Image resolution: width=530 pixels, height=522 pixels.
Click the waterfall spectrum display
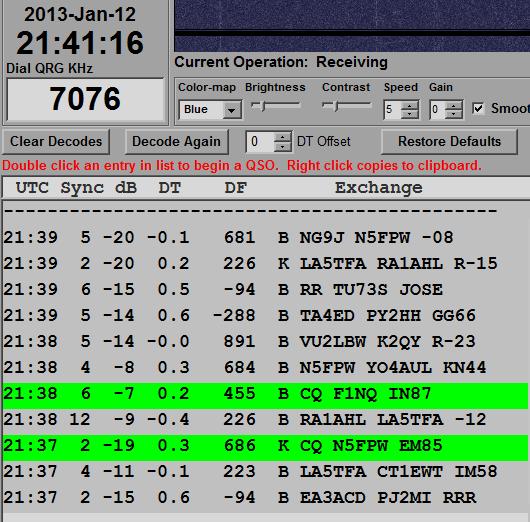352,25
